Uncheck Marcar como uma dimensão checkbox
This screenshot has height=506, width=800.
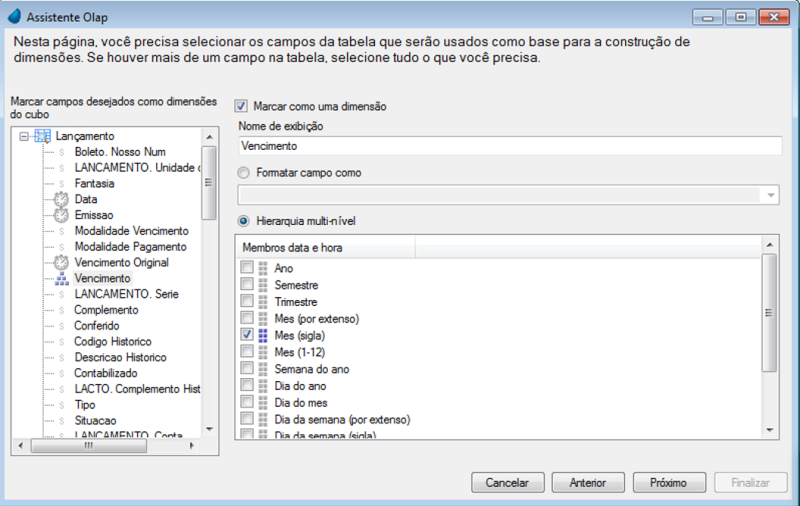point(241,106)
